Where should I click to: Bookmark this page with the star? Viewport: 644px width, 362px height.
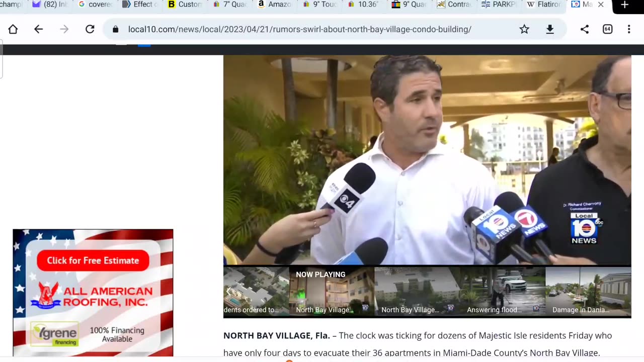coord(524,29)
